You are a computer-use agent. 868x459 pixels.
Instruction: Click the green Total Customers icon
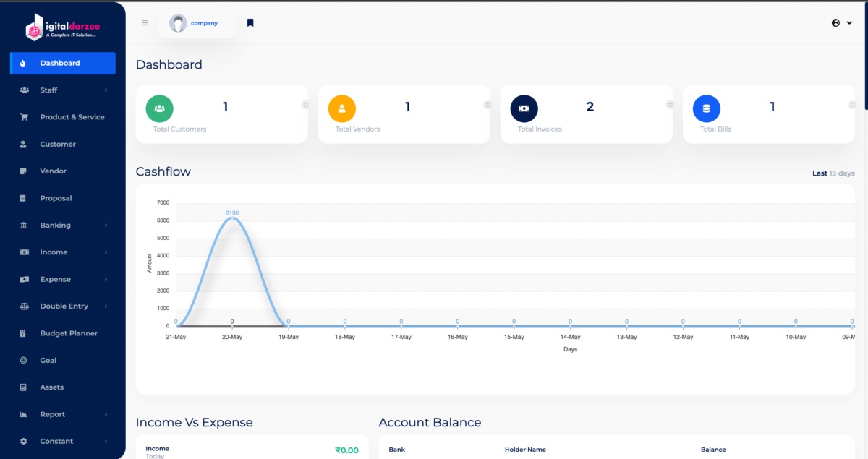pos(159,108)
